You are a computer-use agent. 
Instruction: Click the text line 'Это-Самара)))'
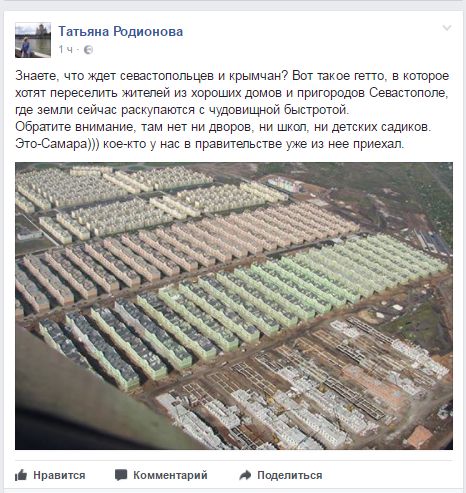tap(209, 144)
